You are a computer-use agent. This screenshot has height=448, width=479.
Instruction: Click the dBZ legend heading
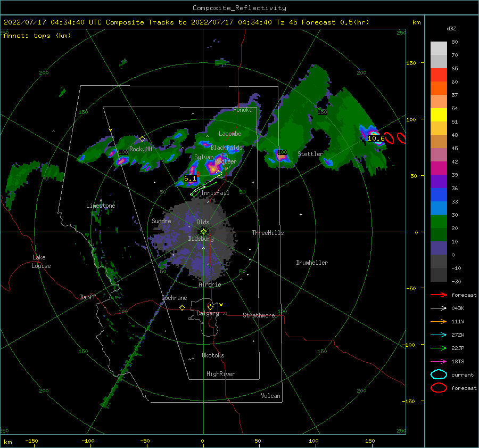pyautogui.click(x=451, y=29)
